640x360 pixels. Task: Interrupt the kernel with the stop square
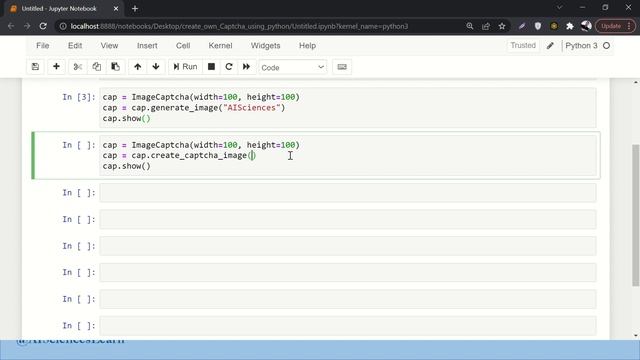click(x=211, y=67)
